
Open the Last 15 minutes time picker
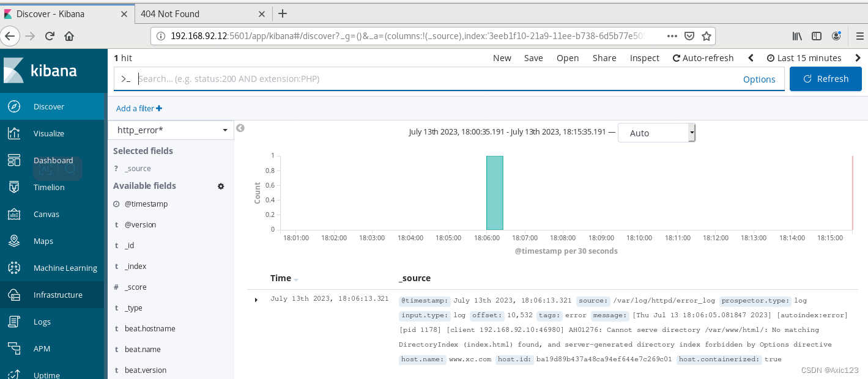pyautogui.click(x=804, y=58)
